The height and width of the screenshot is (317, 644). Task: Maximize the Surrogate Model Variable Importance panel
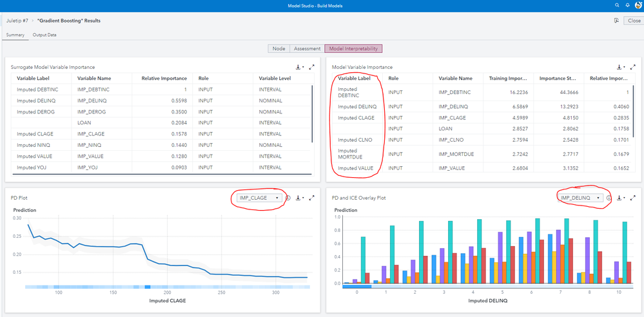point(312,66)
